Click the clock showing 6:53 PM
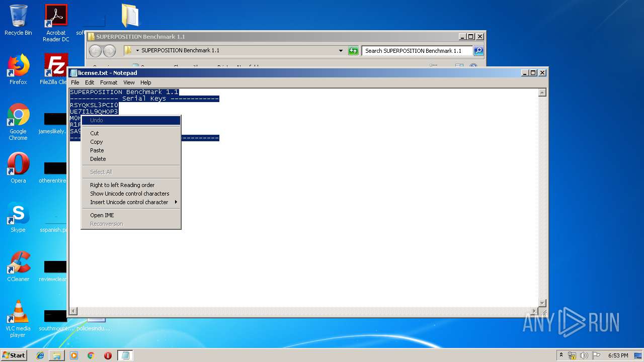 618,355
